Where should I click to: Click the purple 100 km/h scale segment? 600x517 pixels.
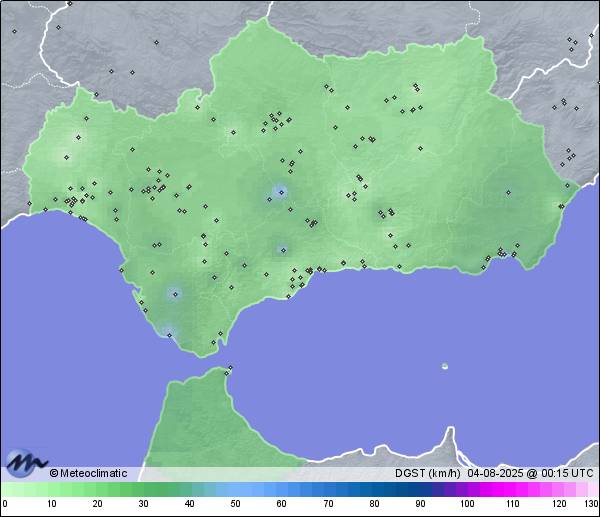coord(466,489)
